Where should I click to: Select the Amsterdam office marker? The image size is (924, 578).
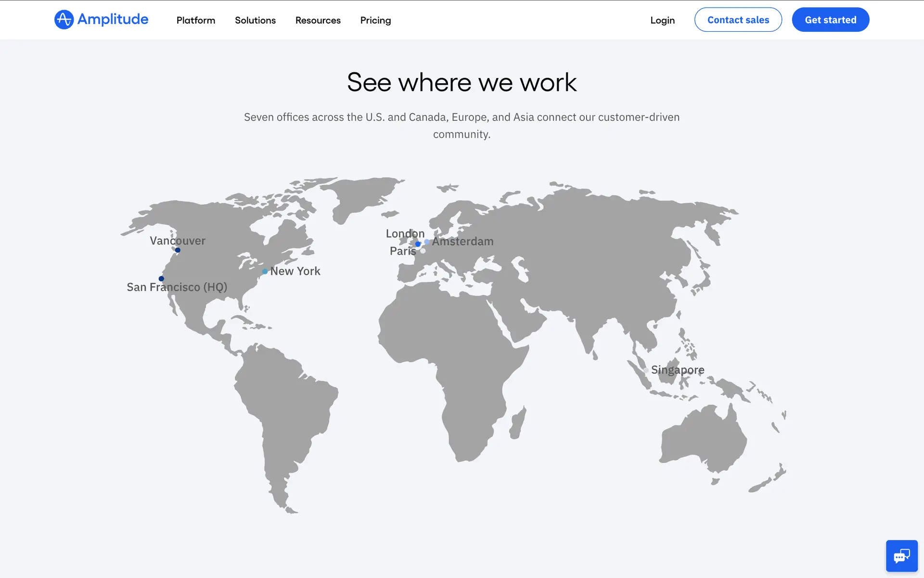coord(427,242)
